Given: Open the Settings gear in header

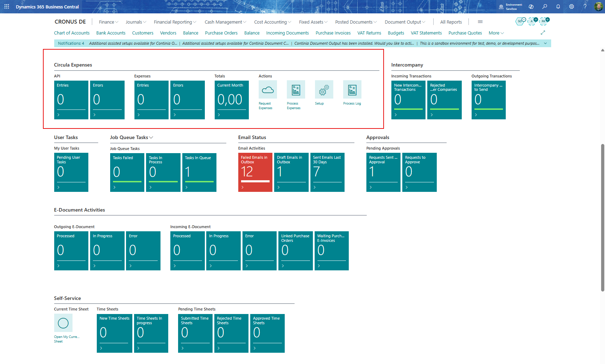Looking at the screenshot, I should [x=572, y=7].
